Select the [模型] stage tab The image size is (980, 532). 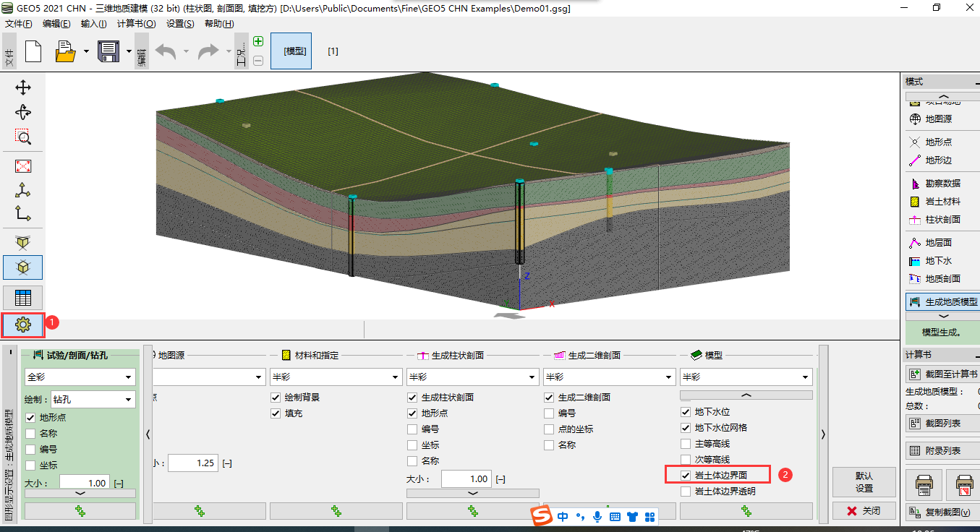tap(291, 51)
